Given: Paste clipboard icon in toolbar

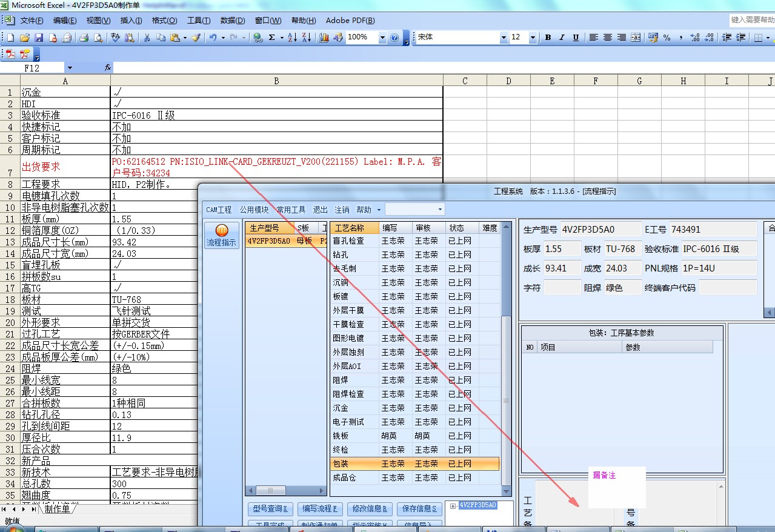Looking at the screenshot, I should [x=175, y=38].
